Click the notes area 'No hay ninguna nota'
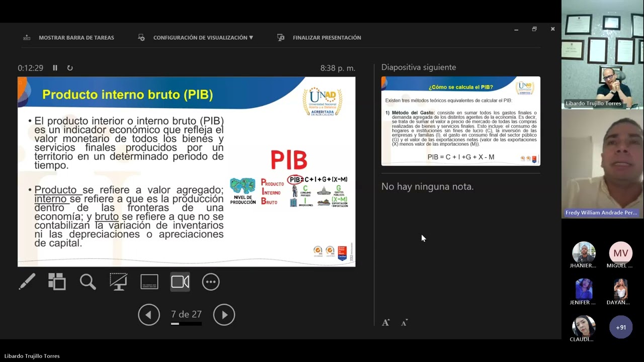Screen dimensions: 644x362 428,187
